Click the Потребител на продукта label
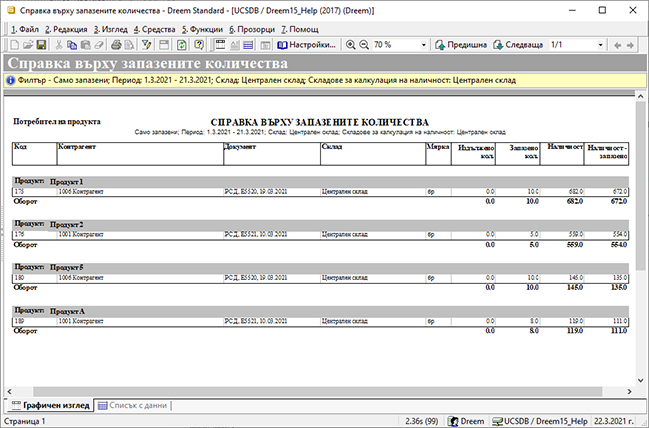649x428 pixels. pos(57,122)
